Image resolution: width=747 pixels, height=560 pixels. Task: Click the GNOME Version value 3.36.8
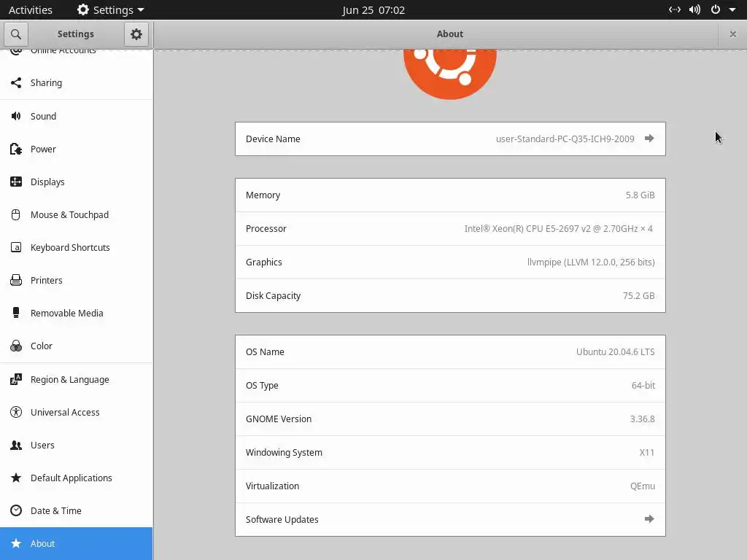[x=642, y=419]
